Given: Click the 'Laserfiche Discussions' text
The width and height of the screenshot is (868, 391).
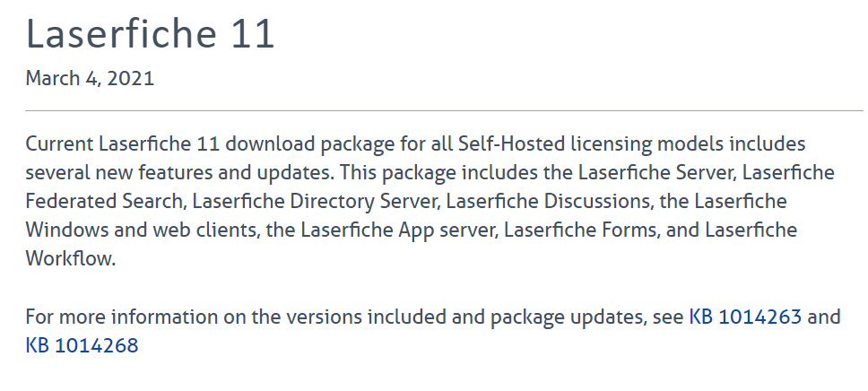Looking at the screenshot, I should [548, 202].
